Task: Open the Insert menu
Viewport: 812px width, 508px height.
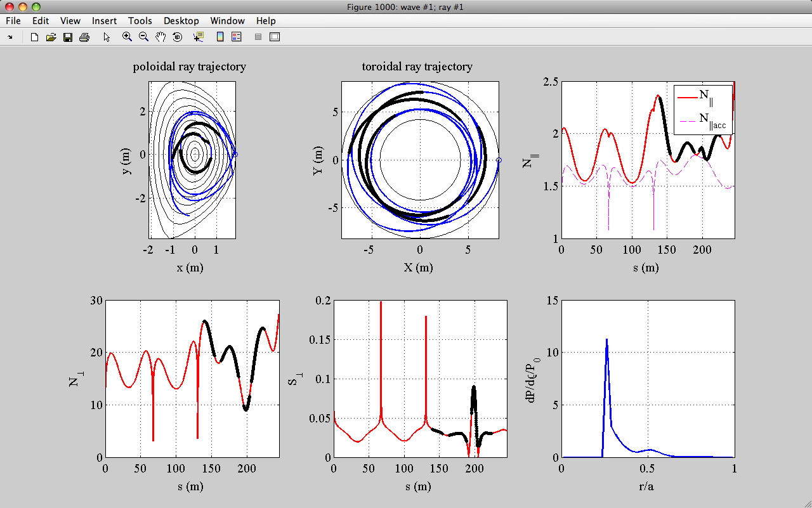Action: tap(104, 21)
